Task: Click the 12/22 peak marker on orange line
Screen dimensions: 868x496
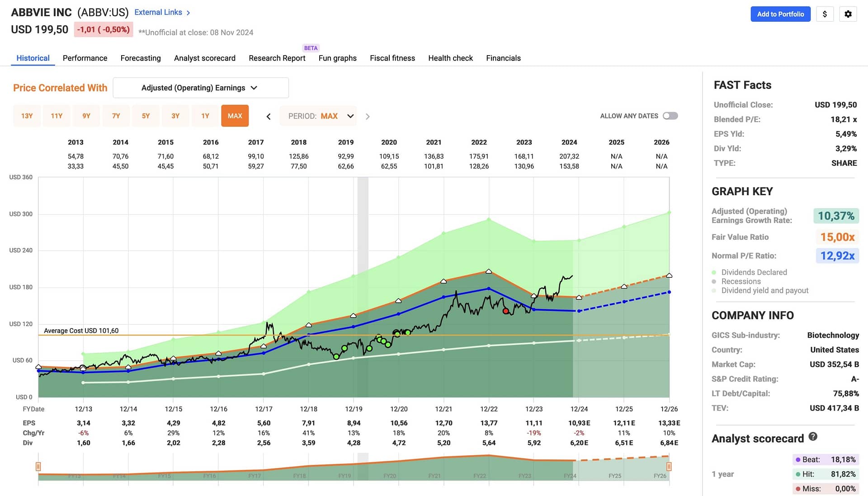Action: coord(489,271)
